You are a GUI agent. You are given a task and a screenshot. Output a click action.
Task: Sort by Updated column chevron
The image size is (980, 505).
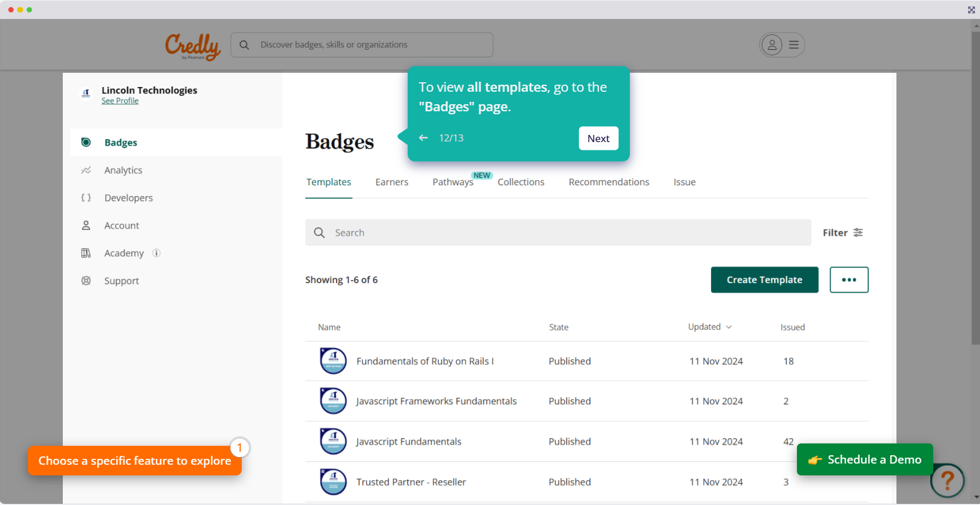click(x=729, y=327)
